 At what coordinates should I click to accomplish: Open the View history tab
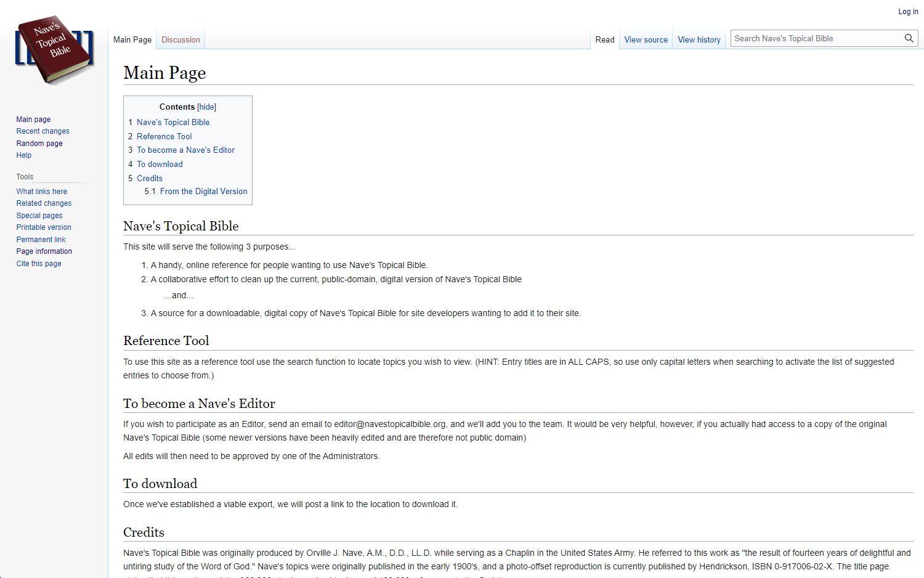[699, 39]
